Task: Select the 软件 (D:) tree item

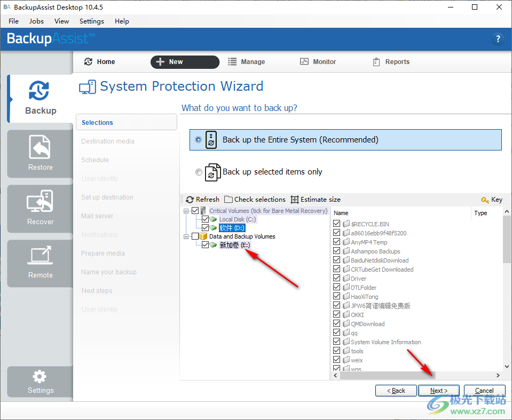Action: click(232, 228)
